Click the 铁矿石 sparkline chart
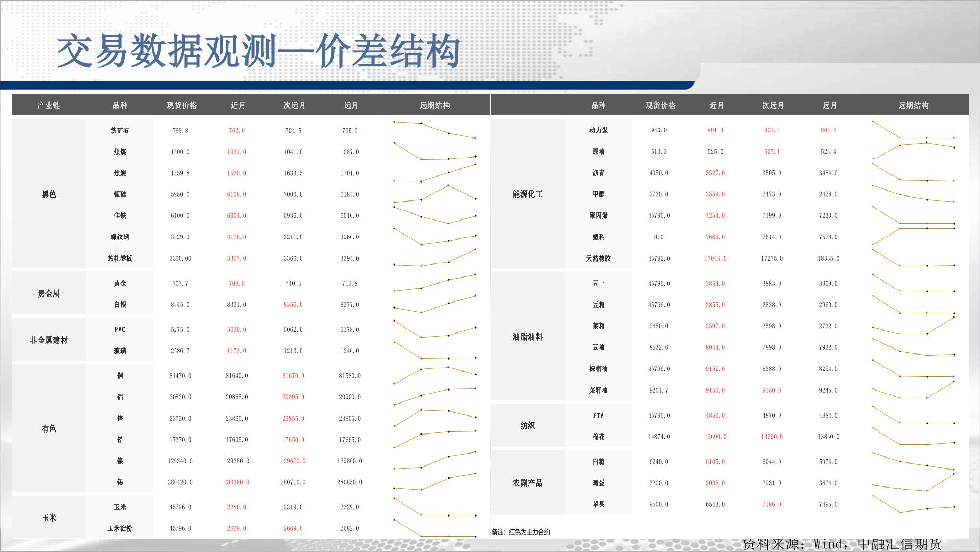980x552 pixels. coord(434,130)
